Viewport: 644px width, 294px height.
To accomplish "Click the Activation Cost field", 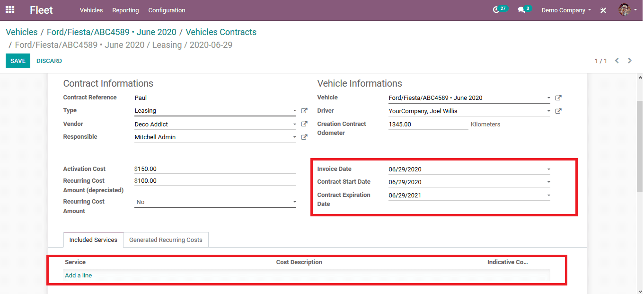I will pos(215,169).
